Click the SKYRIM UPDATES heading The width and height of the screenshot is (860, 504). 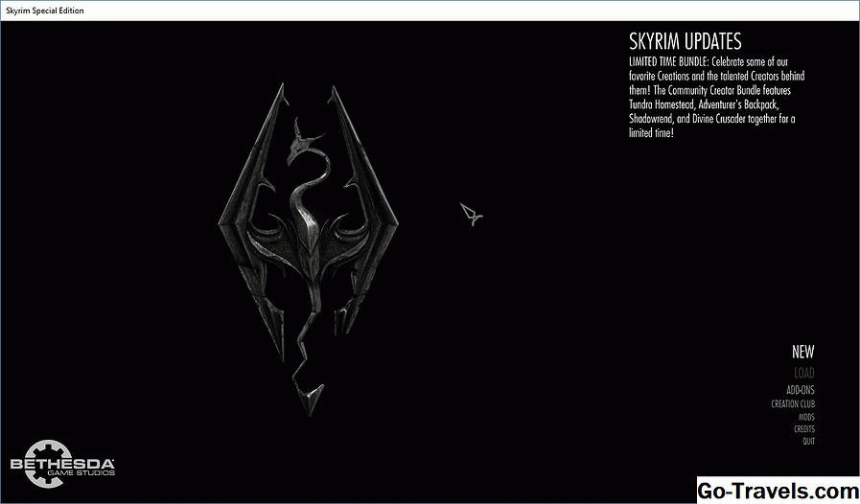pos(685,42)
